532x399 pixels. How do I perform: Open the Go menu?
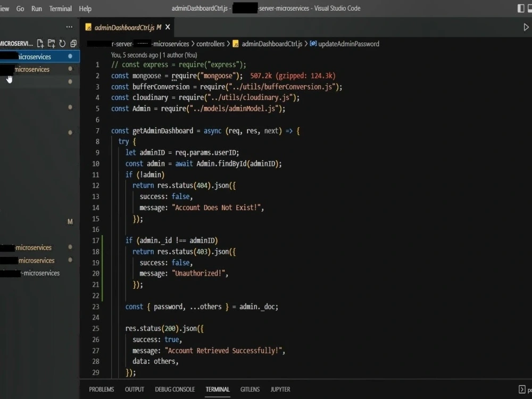coord(20,9)
